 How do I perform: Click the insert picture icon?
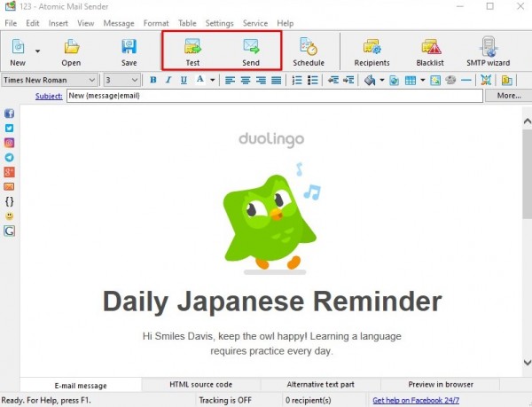click(x=435, y=81)
